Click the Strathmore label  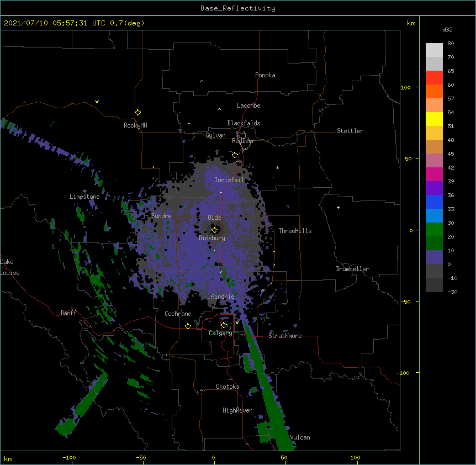click(285, 336)
